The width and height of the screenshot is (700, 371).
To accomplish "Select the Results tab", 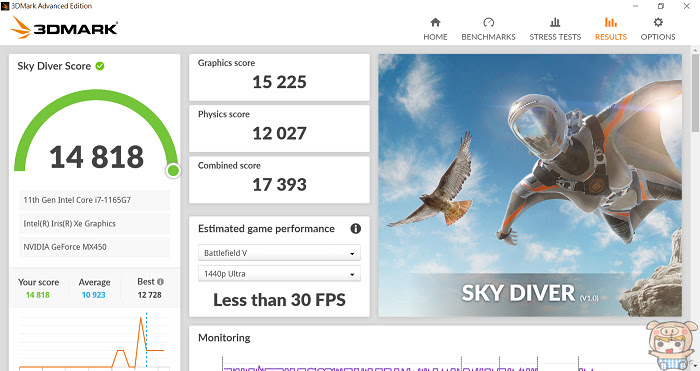I will tap(610, 29).
